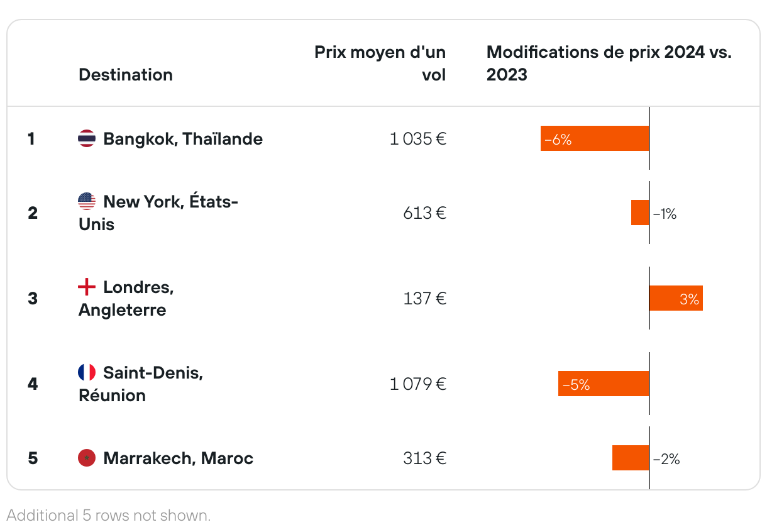Click the −1% bar for New York
767x532 pixels.
click(x=640, y=213)
